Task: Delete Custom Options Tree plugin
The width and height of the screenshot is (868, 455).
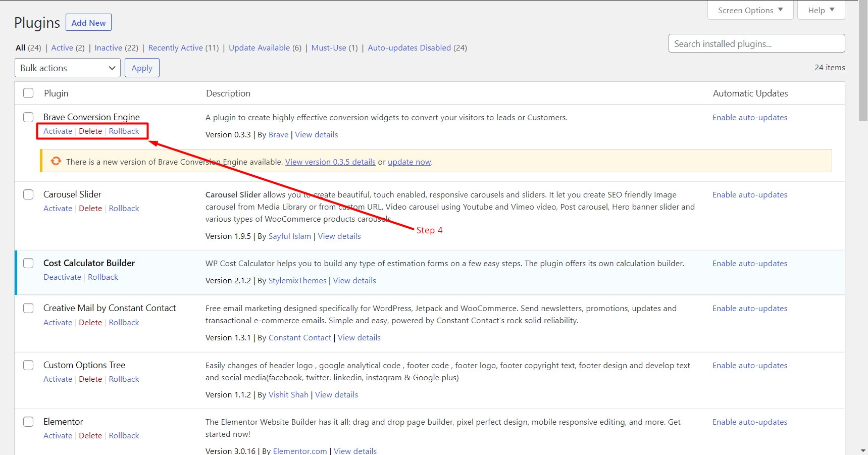Action: pyautogui.click(x=90, y=379)
